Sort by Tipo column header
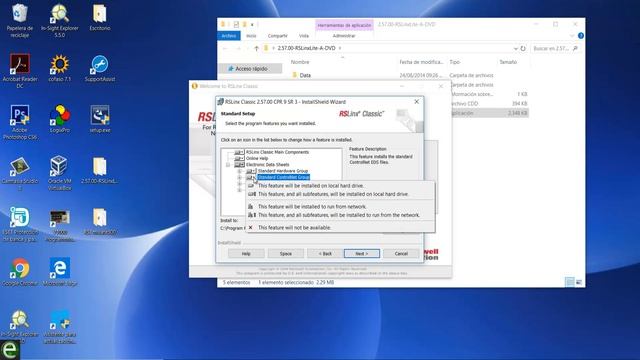This screenshot has height=360, width=640. tap(455, 62)
